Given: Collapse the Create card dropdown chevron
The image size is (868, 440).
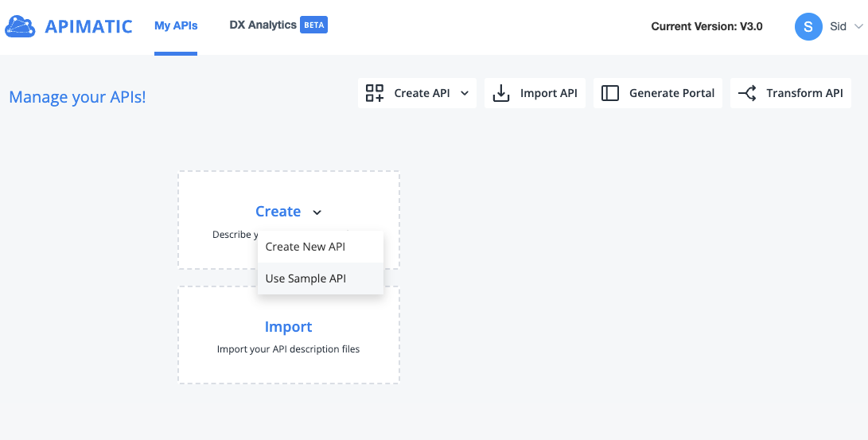Looking at the screenshot, I should tap(317, 212).
